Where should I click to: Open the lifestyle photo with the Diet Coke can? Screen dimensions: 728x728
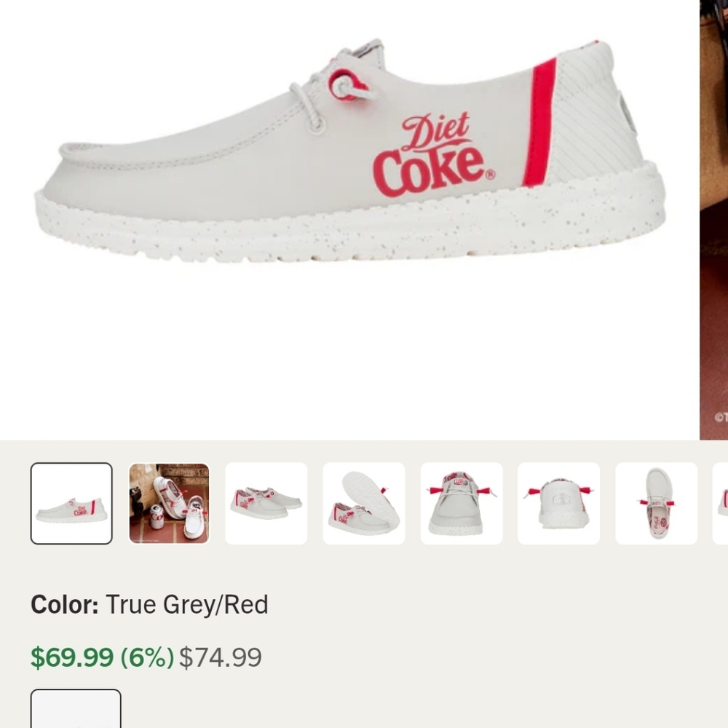pyautogui.click(x=168, y=502)
